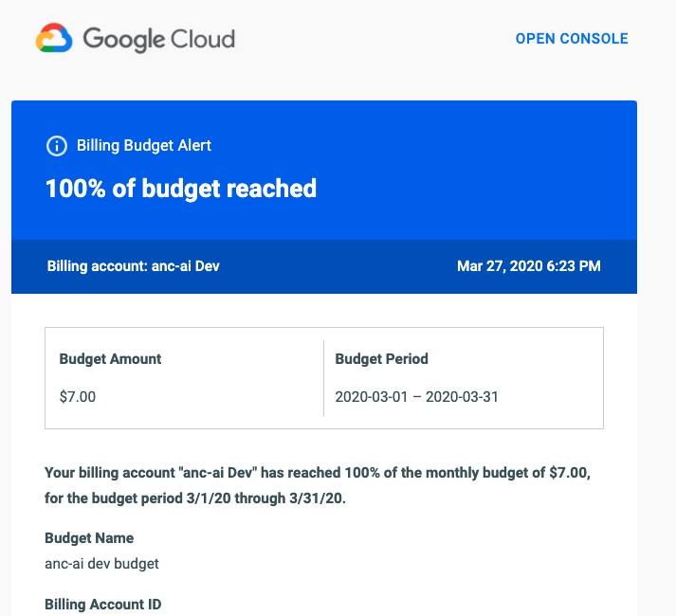Select the $7.00 budget amount value
Viewport: 676px width, 616px height.
pyautogui.click(x=78, y=396)
